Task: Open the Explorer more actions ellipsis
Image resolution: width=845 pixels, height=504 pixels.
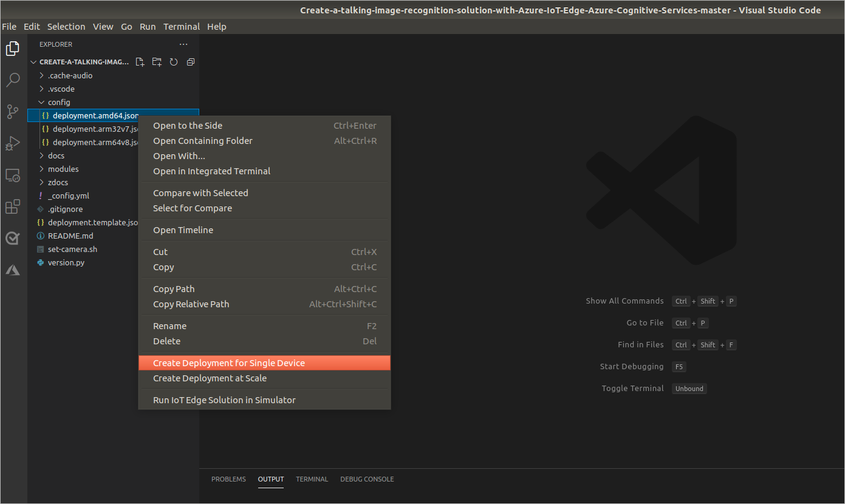Action: tap(183, 44)
